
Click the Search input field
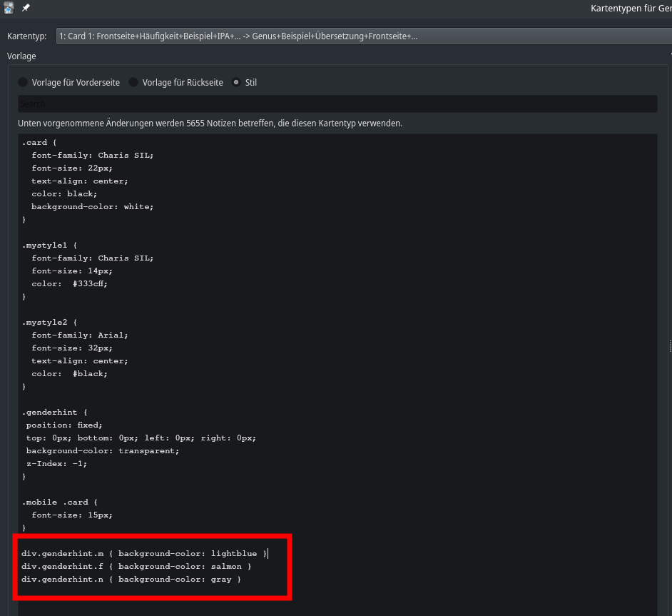337,103
